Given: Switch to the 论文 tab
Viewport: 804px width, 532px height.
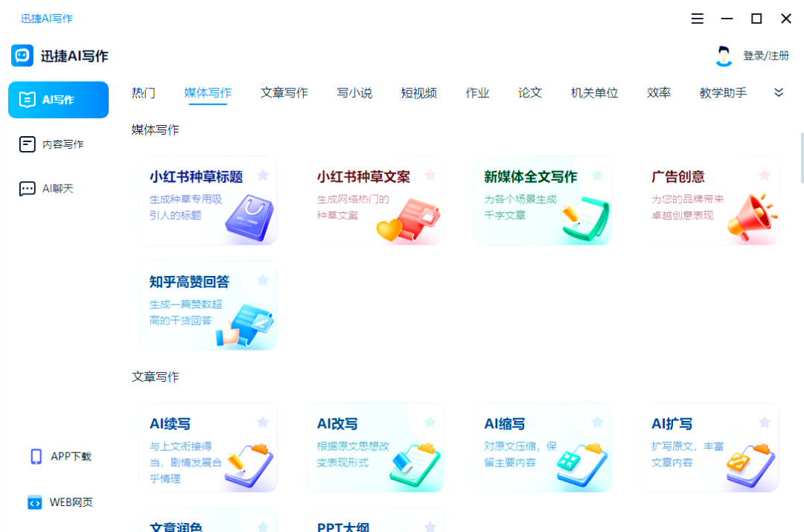Looking at the screenshot, I should [530, 93].
